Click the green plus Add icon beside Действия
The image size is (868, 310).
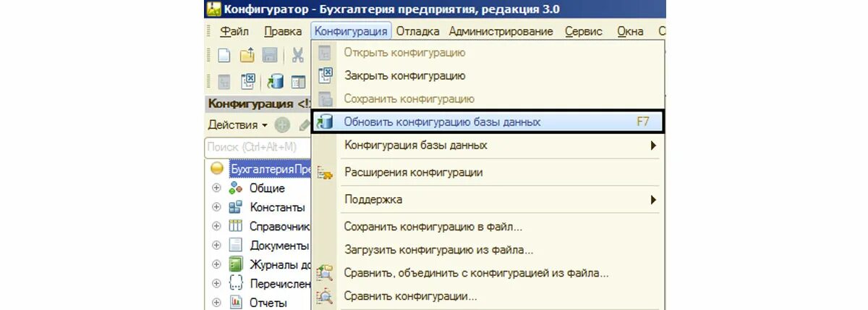pos(282,125)
